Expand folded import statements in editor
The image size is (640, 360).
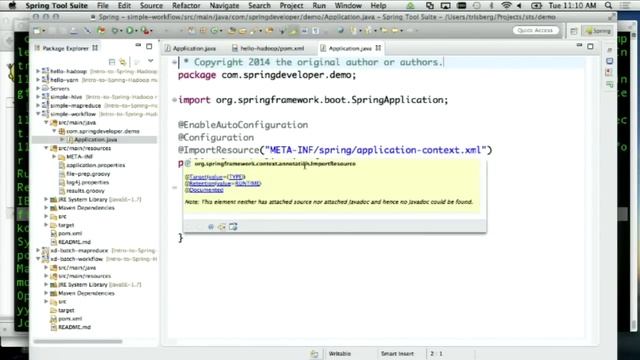click(x=174, y=100)
